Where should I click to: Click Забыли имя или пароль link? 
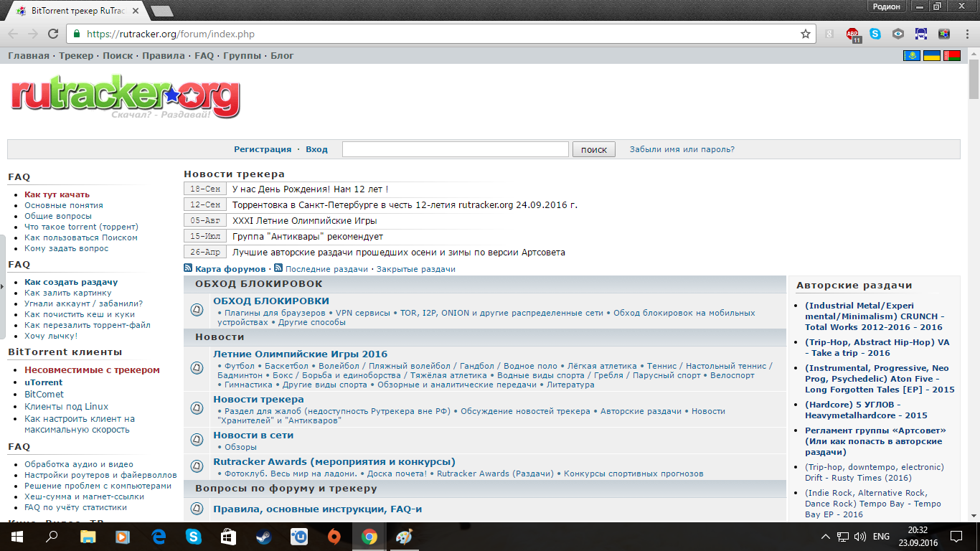(682, 149)
